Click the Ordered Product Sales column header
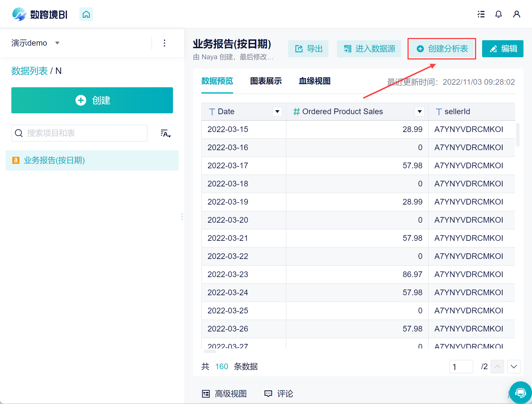The width and height of the screenshot is (532, 404). coord(357,112)
